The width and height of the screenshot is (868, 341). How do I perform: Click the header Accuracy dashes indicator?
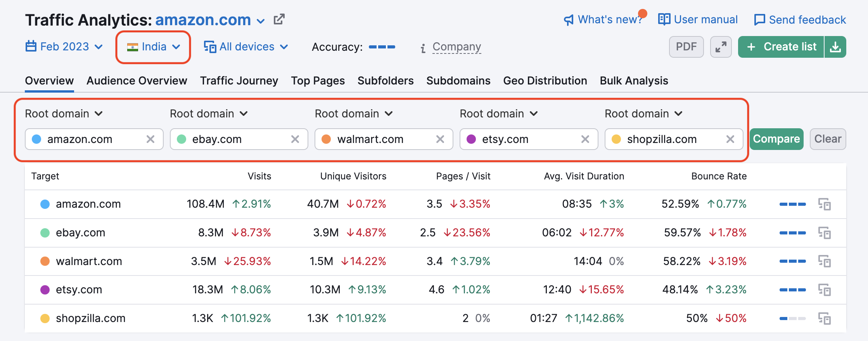tap(382, 47)
